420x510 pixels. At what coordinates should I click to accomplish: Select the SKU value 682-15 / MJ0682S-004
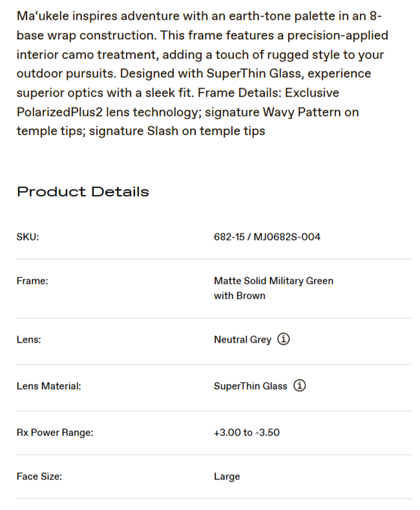click(x=267, y=237)
